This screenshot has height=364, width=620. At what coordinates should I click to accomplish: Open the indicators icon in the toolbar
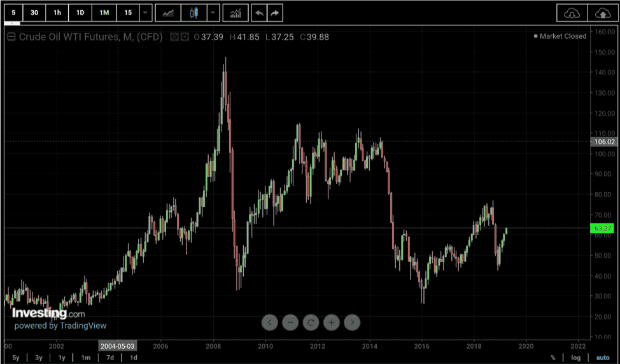pyautogui.click(x=236, y=13)
